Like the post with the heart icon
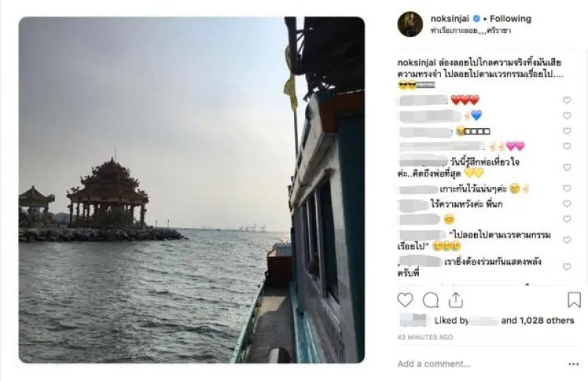 [x=405, y=300]
